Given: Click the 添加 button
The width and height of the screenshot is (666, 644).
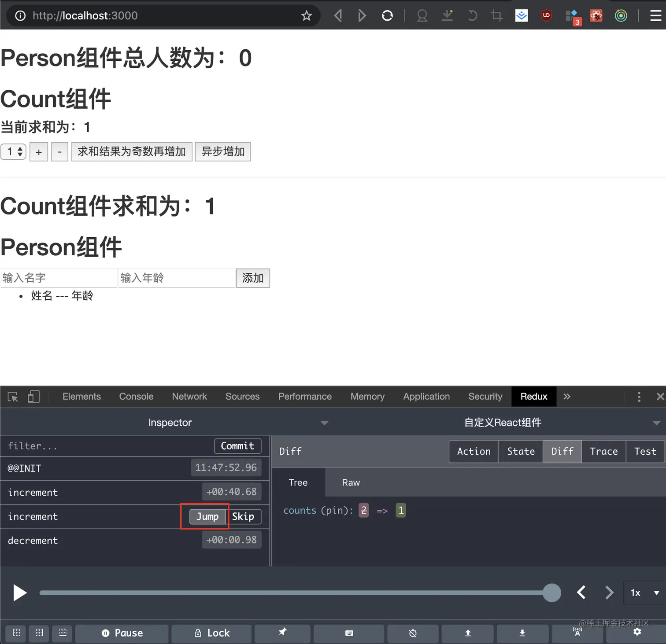Looking at the screenshot, I should pyautogui.click(x=253, y=278).
